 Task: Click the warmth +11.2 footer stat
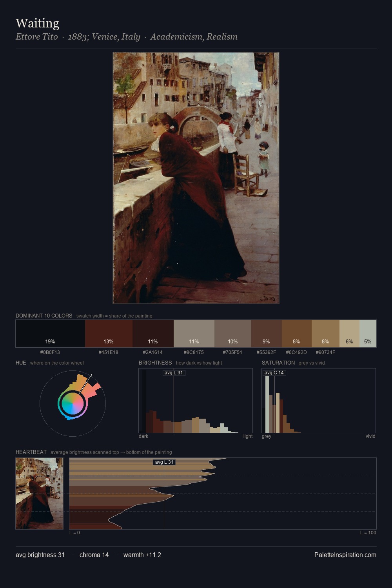click(x=142, y=555)
